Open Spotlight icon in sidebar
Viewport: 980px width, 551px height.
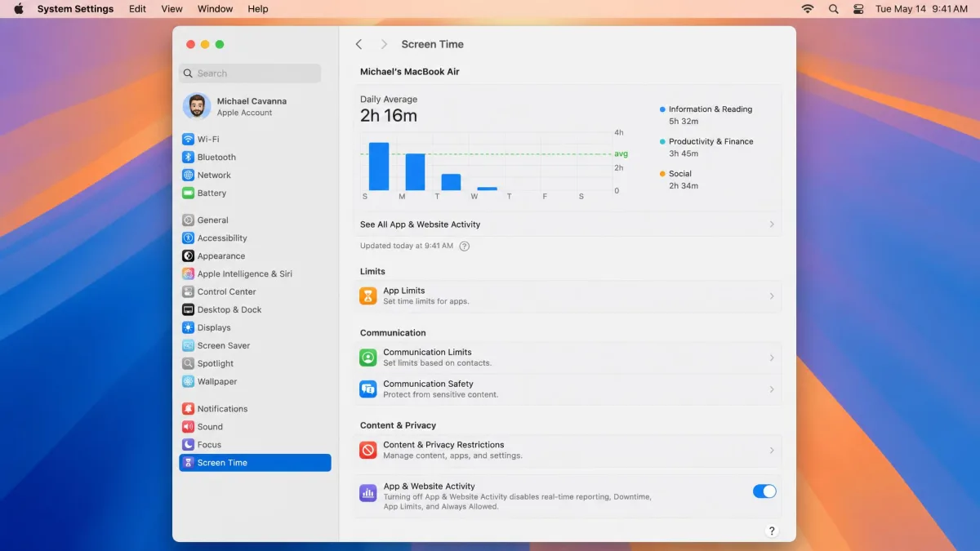(188, 363)
